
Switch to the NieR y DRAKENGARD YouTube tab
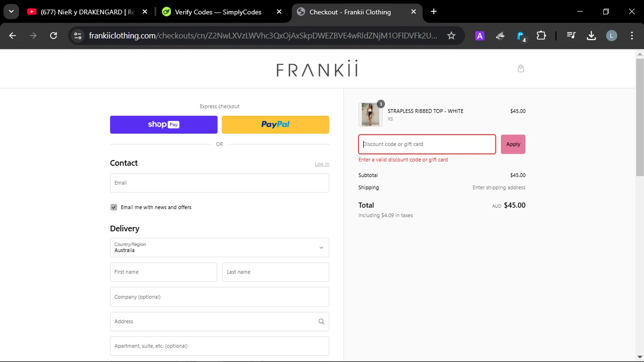click(81, 12)
